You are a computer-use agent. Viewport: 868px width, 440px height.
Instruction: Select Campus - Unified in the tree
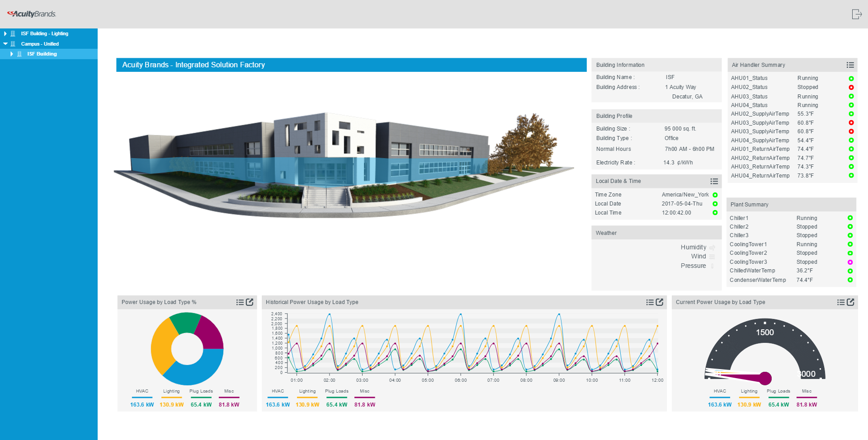coord(40,44)
